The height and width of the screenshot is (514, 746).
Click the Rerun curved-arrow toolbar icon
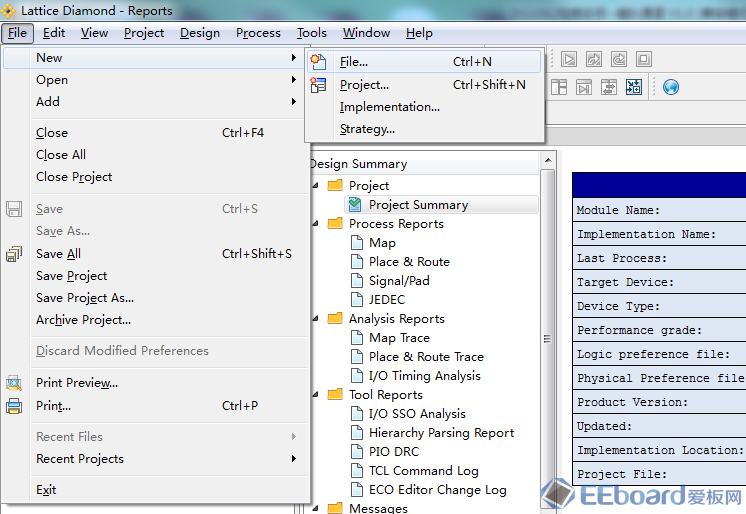coord(593,59)
